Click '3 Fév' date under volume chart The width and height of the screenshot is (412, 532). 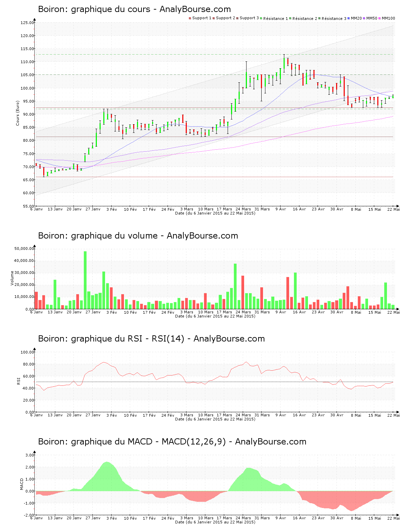tap(112, 312)
